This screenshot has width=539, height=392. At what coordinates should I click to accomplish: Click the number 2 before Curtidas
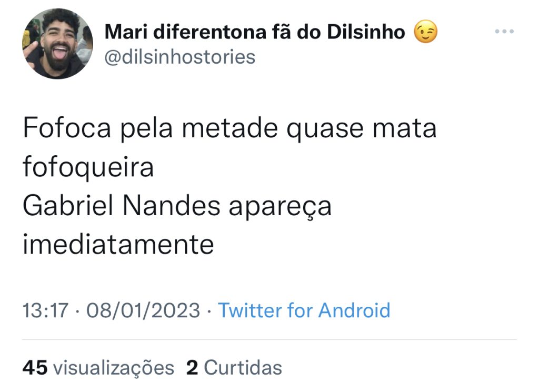(192, 368)
